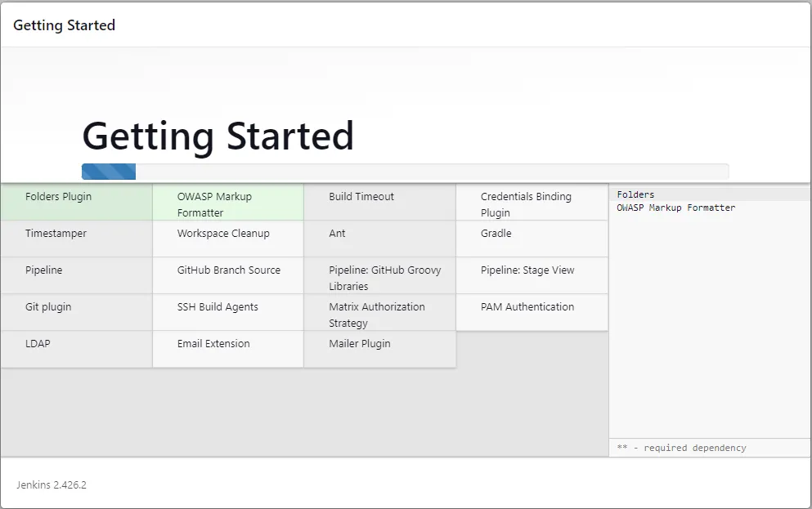Click the Jenkins 2.426.2 version label

pyautogui.click(x=52, y=484)
